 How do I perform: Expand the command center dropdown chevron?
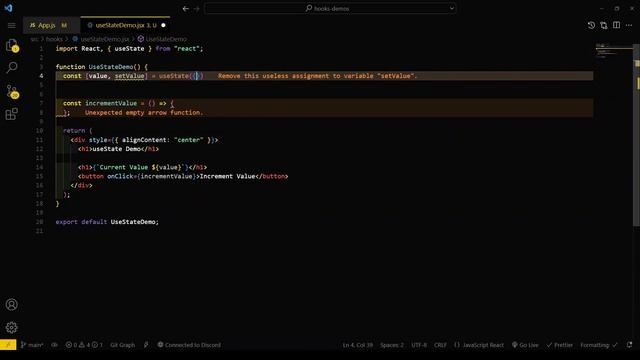pos(451,8)
